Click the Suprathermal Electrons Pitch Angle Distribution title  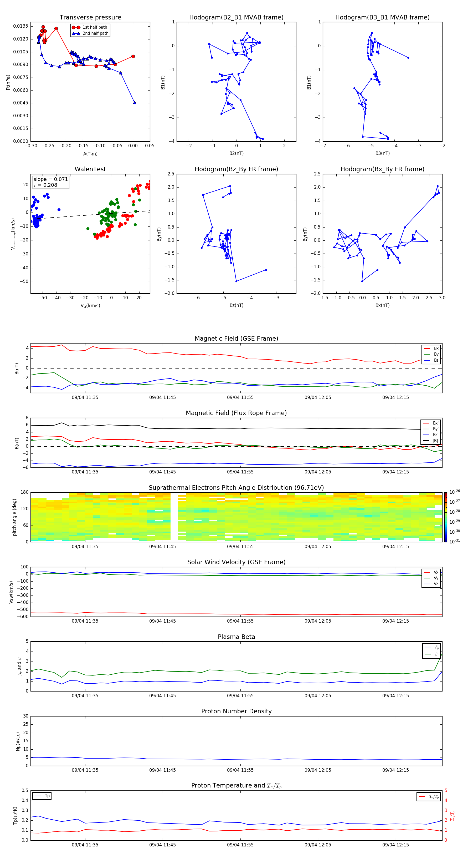[x=236, y=488]
